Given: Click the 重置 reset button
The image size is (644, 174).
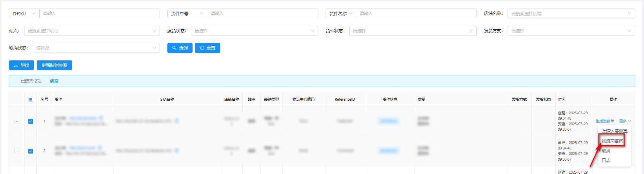Looking at the screenshot, I should click(207, 48).
